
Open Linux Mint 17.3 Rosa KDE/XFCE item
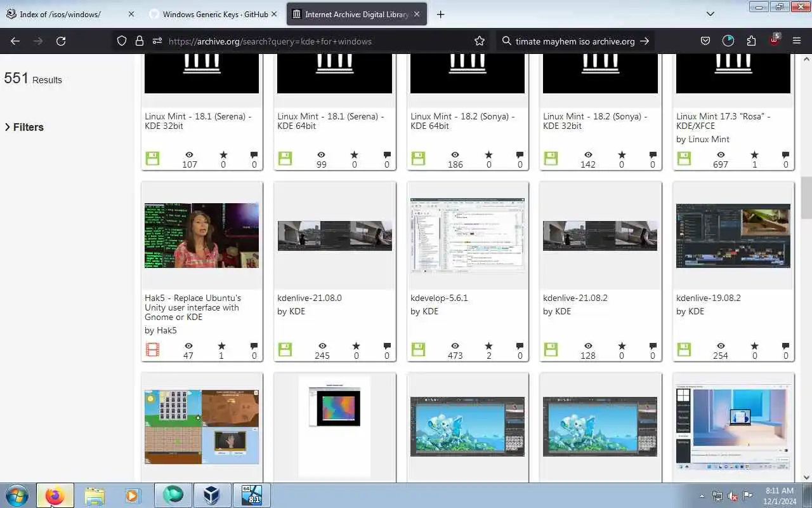coord(723,121)
